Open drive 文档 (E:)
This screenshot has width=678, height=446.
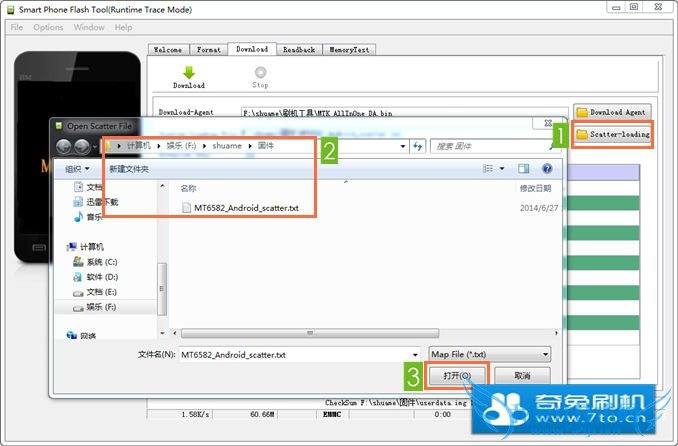pos(95,292)
